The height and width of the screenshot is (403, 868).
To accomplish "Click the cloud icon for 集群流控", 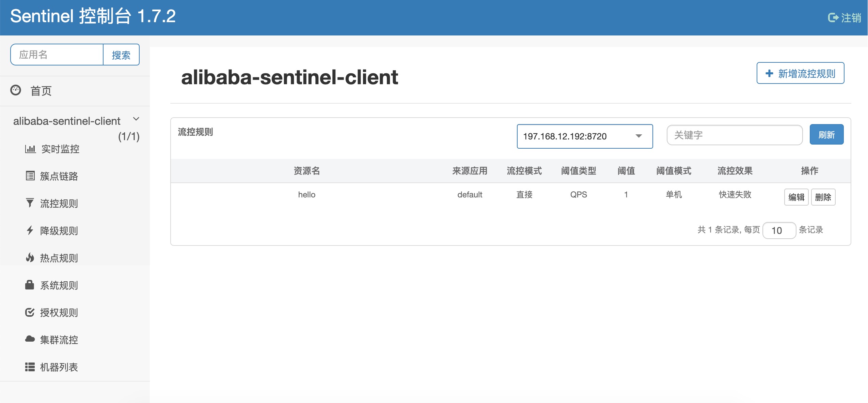I will click(30, 339).
